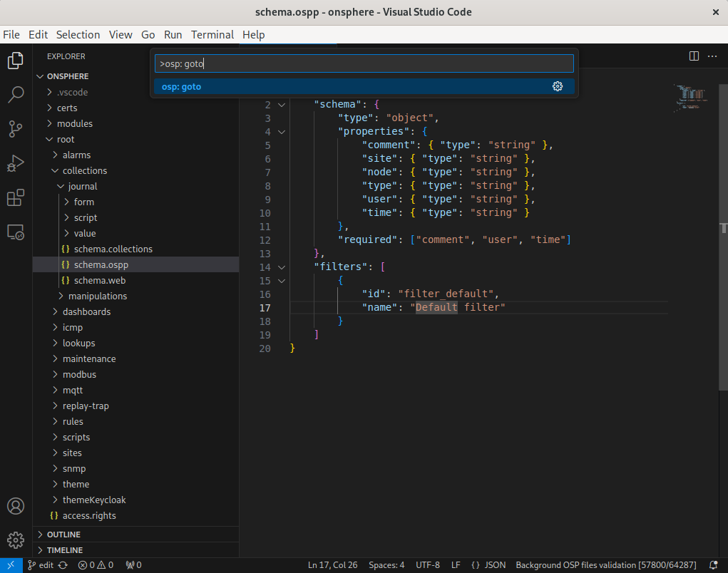
Task: Open access.rights file
Action: coord(136,515)
